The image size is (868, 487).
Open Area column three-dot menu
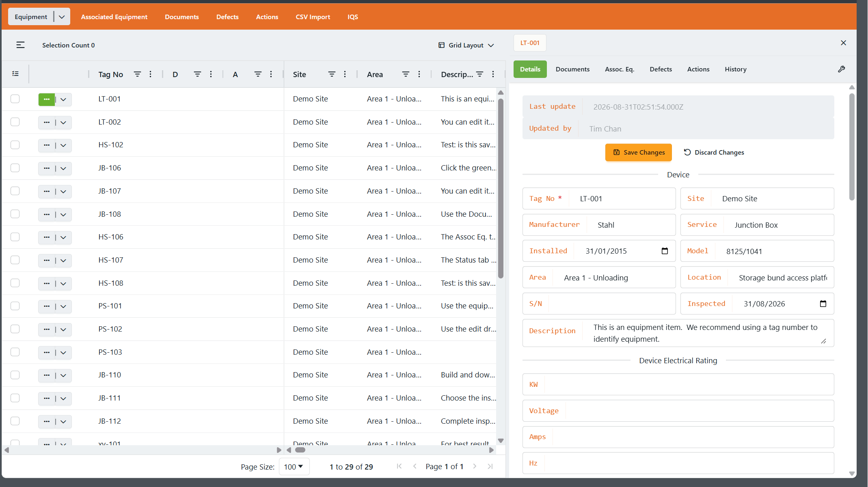click(x=419, y=74)
